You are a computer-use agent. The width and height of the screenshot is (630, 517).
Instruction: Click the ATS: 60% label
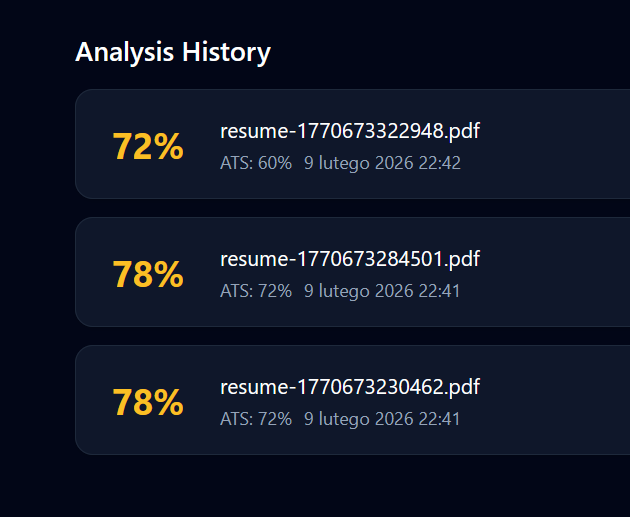click(255, 163)
